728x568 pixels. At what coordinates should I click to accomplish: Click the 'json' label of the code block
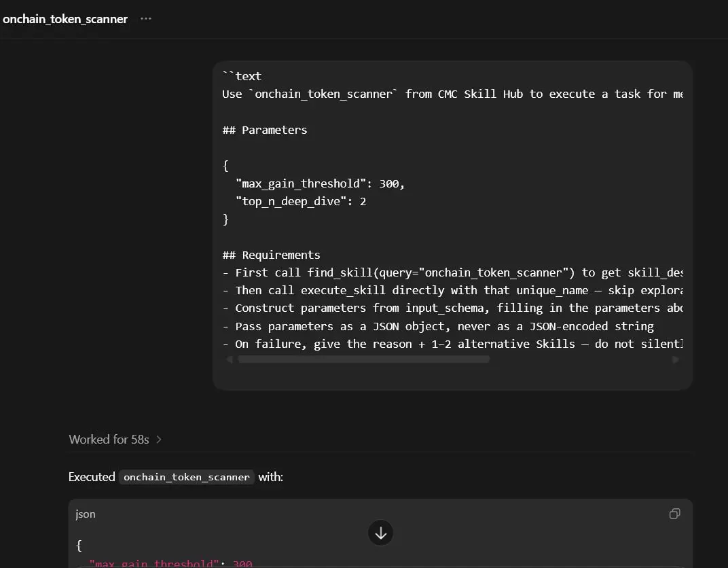[x=86, y=514]
